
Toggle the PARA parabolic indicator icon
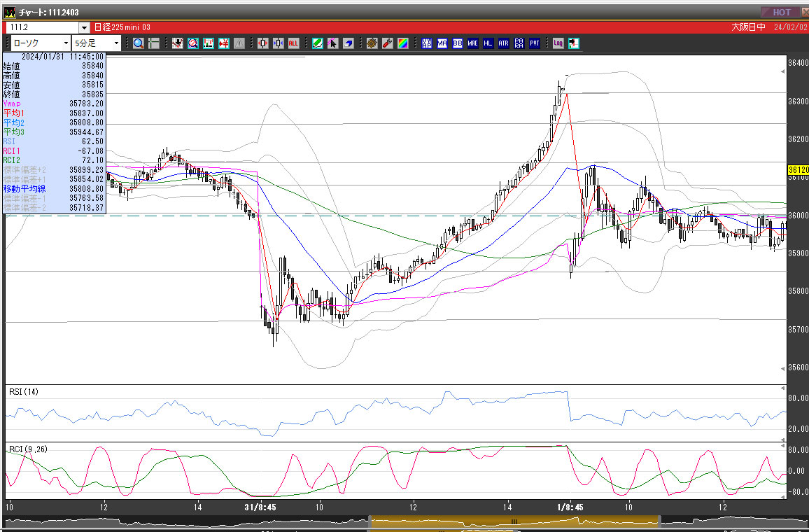click(519, 43)
